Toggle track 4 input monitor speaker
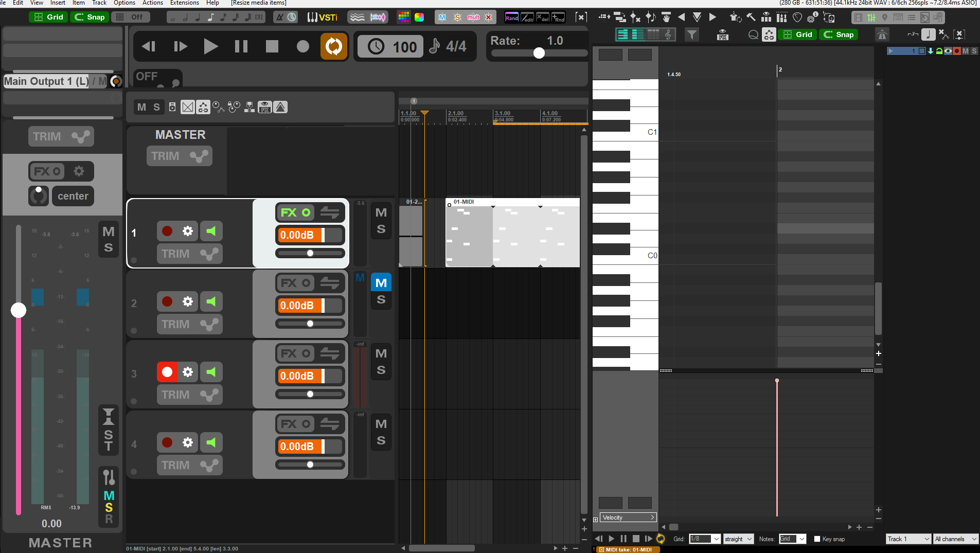Image resolution: width=980 pixels, height=553 pixels. pyautogui.click(x=211, y=442)
